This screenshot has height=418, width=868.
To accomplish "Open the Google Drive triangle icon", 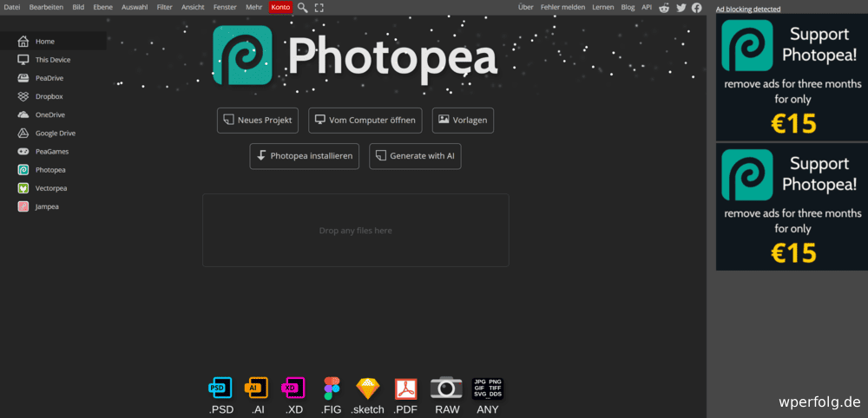I will click(23, 134).
